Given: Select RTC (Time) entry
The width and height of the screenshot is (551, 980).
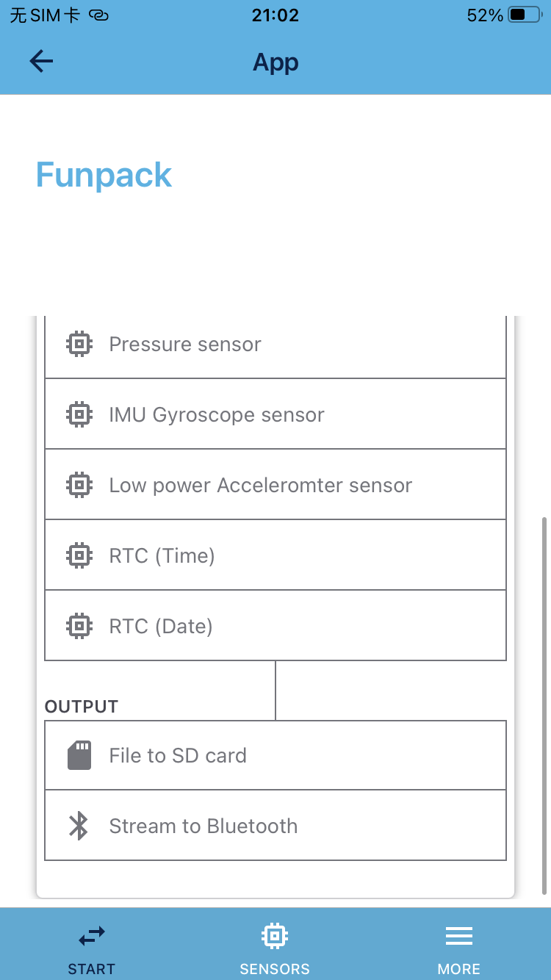Looking at the screenshot, I should coord(275,555).
